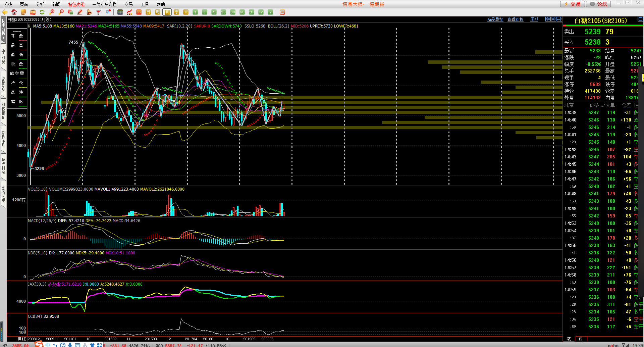Select the 5-minute period button
The height and width of the screenshot is (347, 644).
click(214, 12)
